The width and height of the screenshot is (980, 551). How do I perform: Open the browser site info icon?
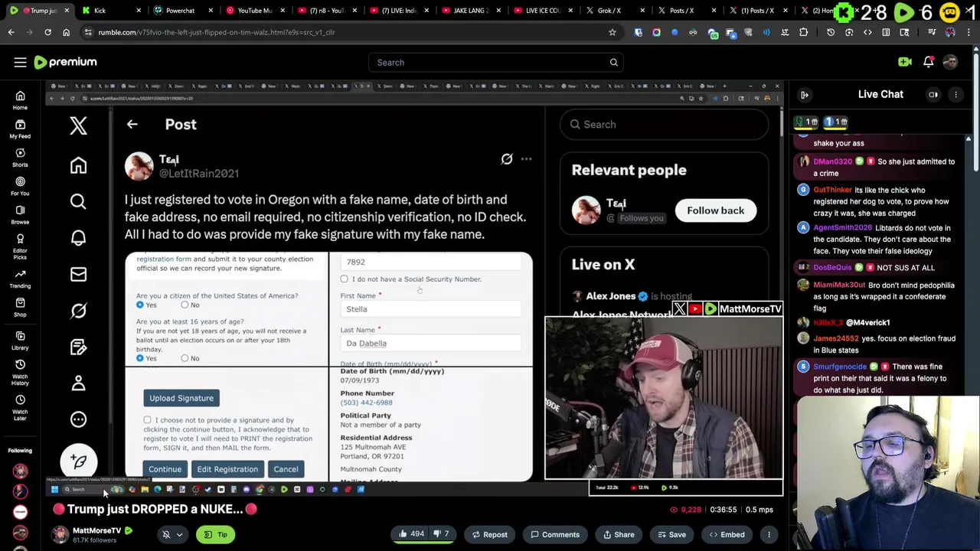pyautogui.click(x=88, y=32)
